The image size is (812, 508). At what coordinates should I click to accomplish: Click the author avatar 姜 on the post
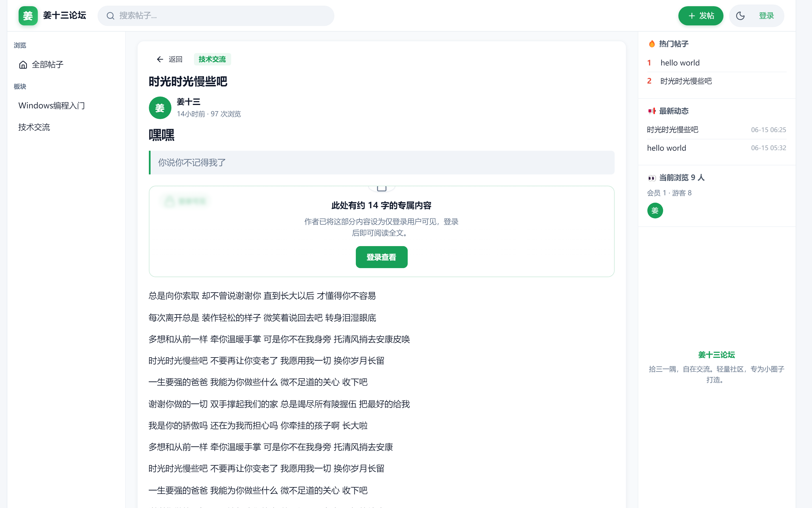(160, 108)
